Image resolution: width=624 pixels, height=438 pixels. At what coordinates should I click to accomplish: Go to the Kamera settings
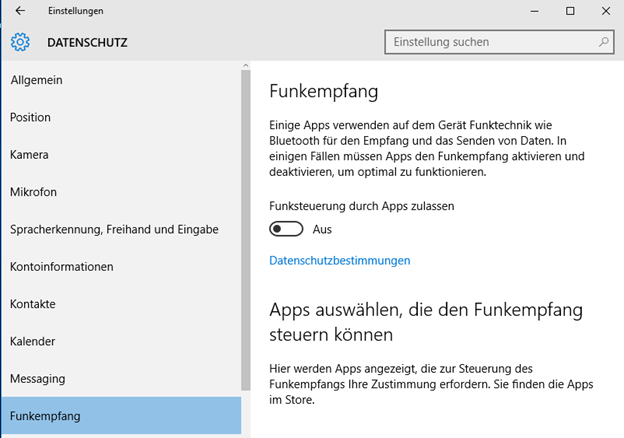[121, 155]
